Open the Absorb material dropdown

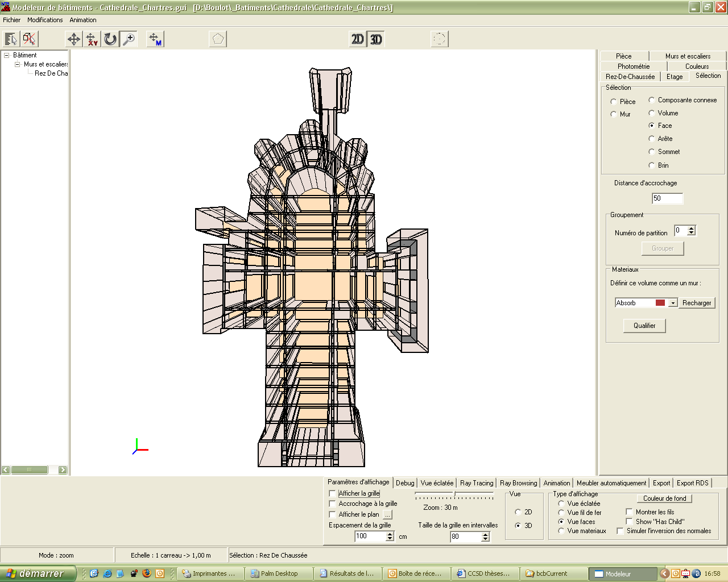coord(673,303)
